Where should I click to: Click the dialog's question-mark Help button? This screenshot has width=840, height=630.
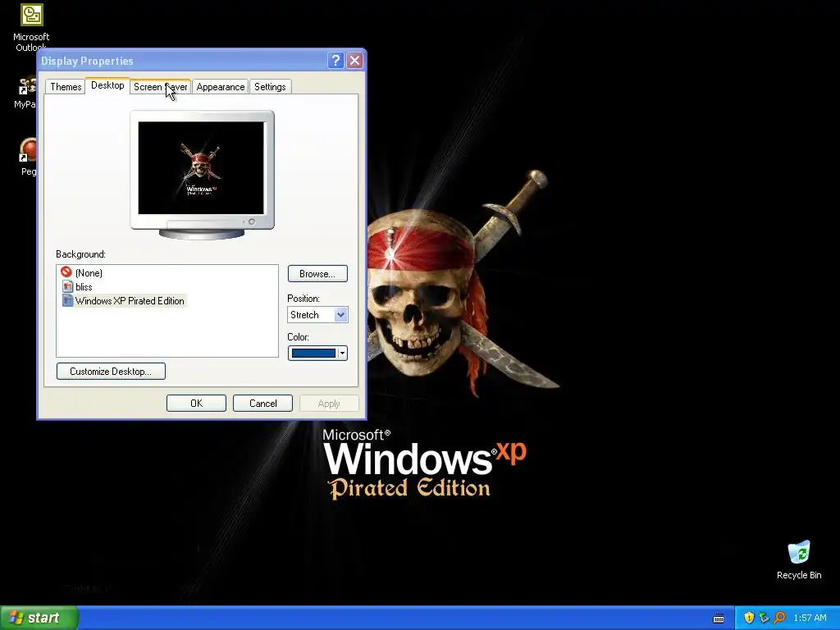click(336, 61)
